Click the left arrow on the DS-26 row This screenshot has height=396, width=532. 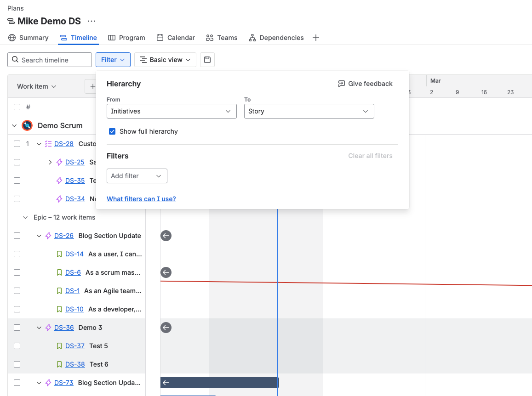[x=166, y=236]
